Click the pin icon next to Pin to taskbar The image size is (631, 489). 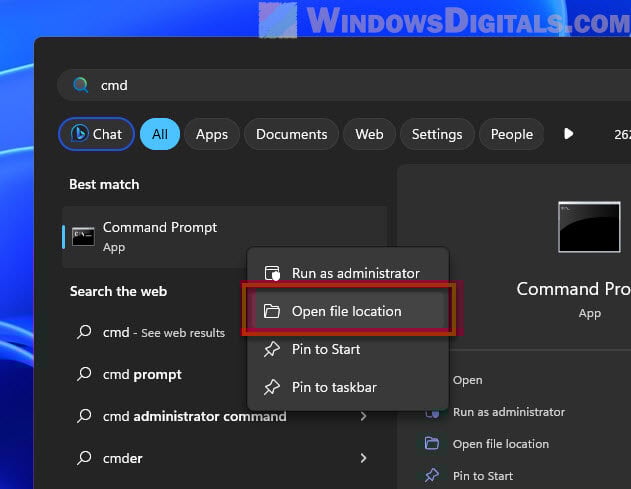pos(272,387)
